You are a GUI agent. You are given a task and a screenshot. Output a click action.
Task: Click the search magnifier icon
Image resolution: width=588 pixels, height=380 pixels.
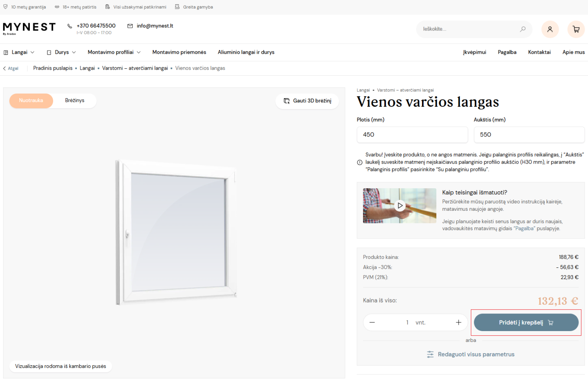(523, 29)
